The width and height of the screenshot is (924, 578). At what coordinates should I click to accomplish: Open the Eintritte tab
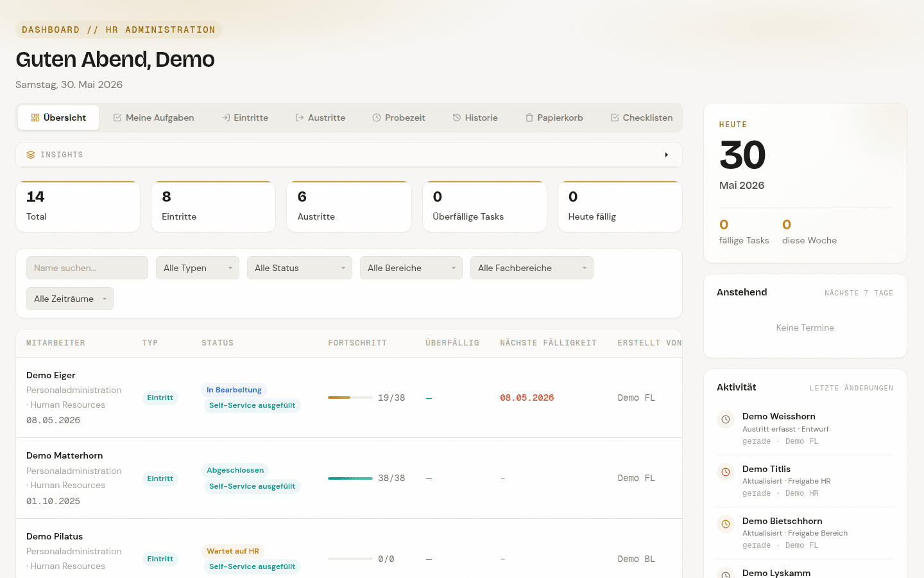(245, 118)
